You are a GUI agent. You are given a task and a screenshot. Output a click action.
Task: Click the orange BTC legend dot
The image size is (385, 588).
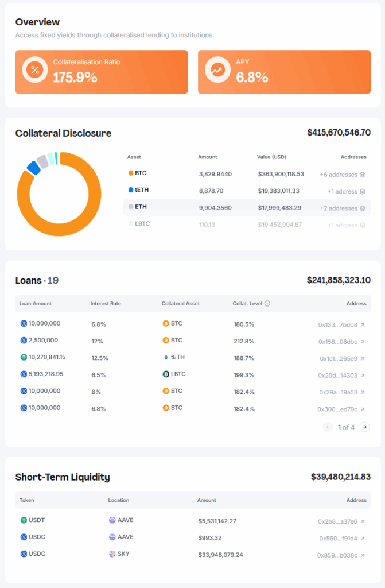pyautogui.click(x=131, y=173)
